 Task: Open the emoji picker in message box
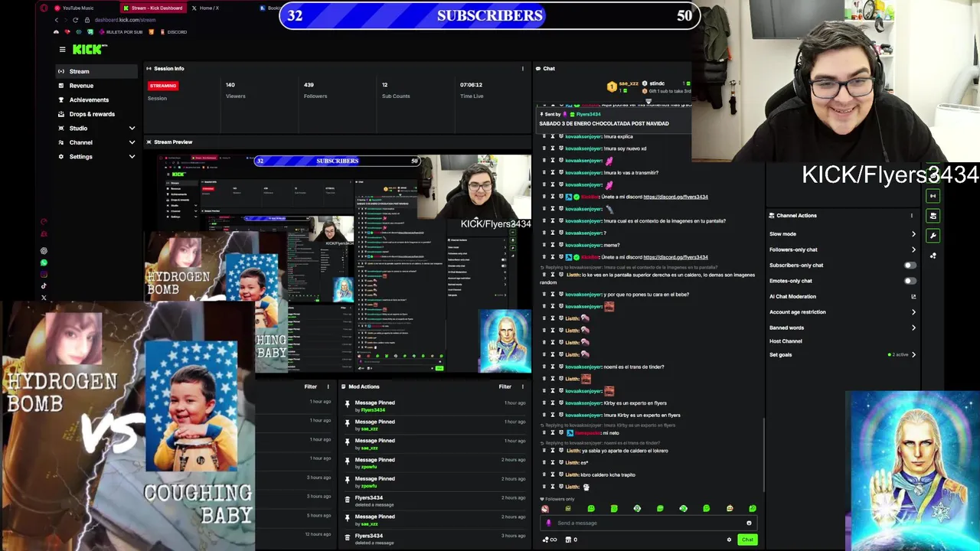(749, 523)
